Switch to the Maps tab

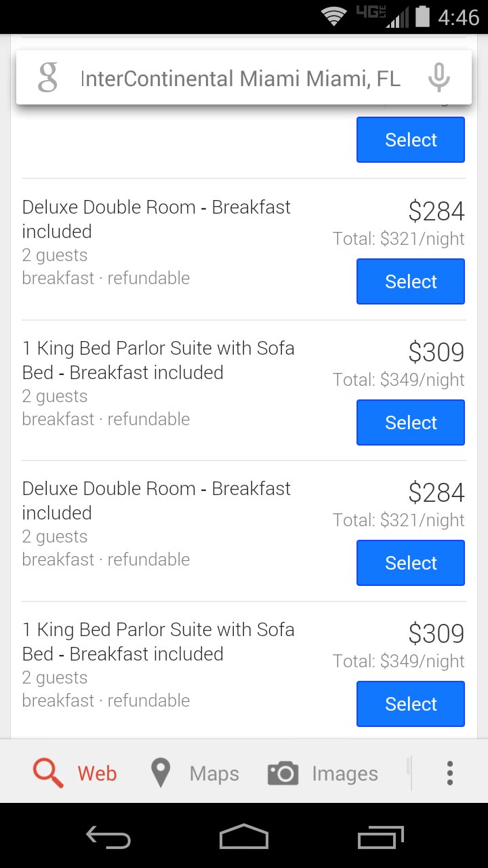213,773
